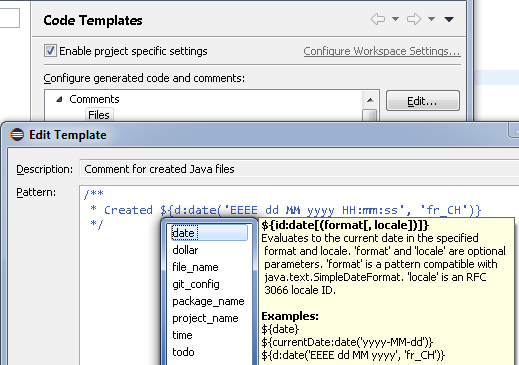Choose the date variable proposal
Screen dimensions: 519x365
coord(209,233)
